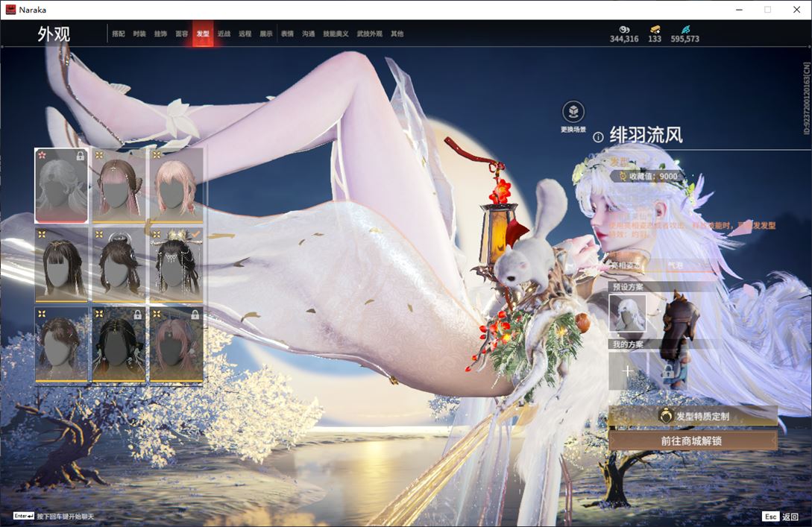Click the info icon beside 绯羽流风
Image resolution: width=812 pixels, height=527 pixels.
[x=598, y=137]
